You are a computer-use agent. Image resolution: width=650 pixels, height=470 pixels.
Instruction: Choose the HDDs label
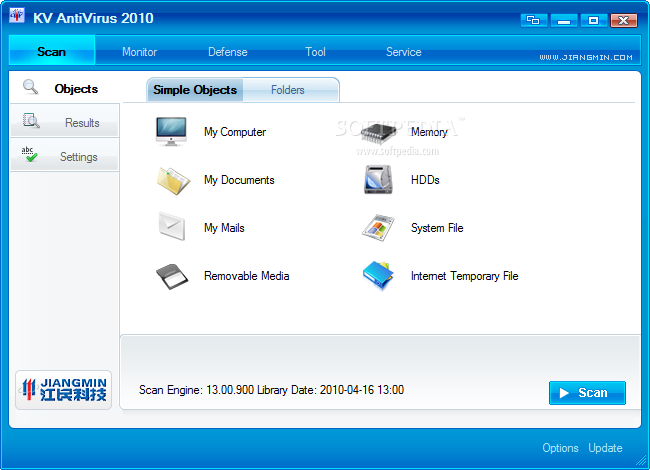(425, 179)
